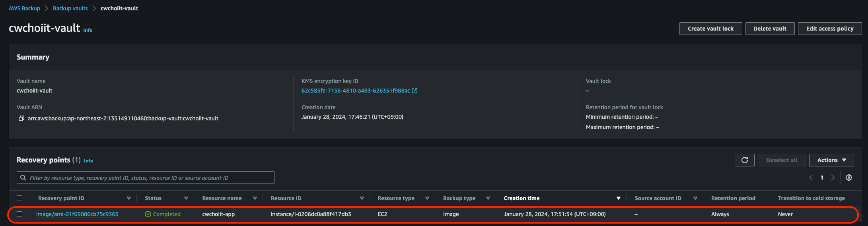This screenshot has width=868, height=226.
Task: Click the Always retention period cell
Action: (720, 214)
